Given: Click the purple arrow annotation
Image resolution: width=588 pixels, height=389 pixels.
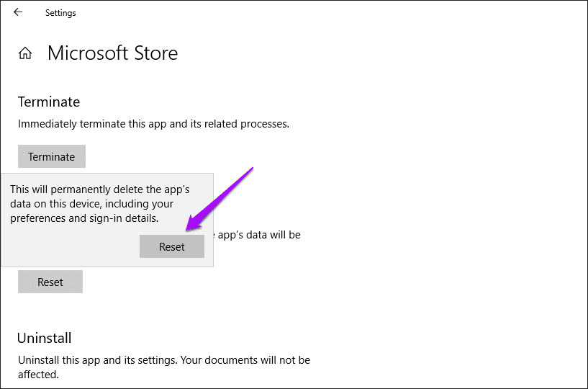Looking at the screenshot, I should tap(220, 199).
